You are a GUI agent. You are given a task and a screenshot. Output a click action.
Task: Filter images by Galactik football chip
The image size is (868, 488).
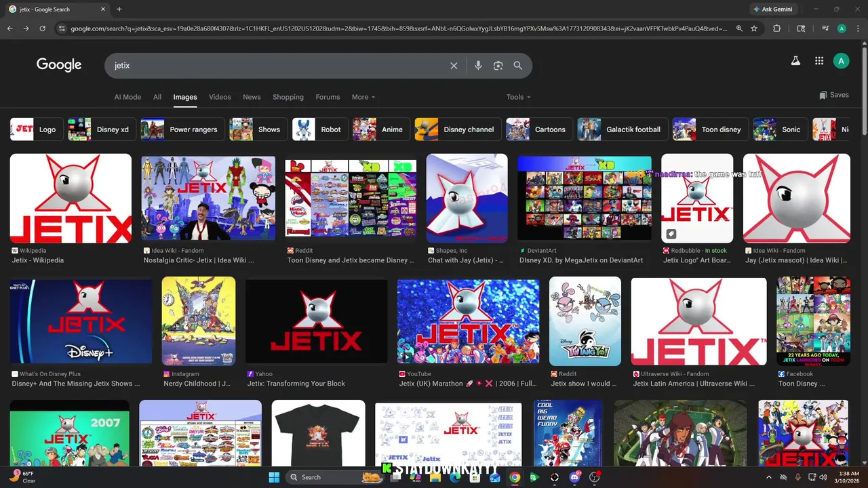(x=623, y=129)
